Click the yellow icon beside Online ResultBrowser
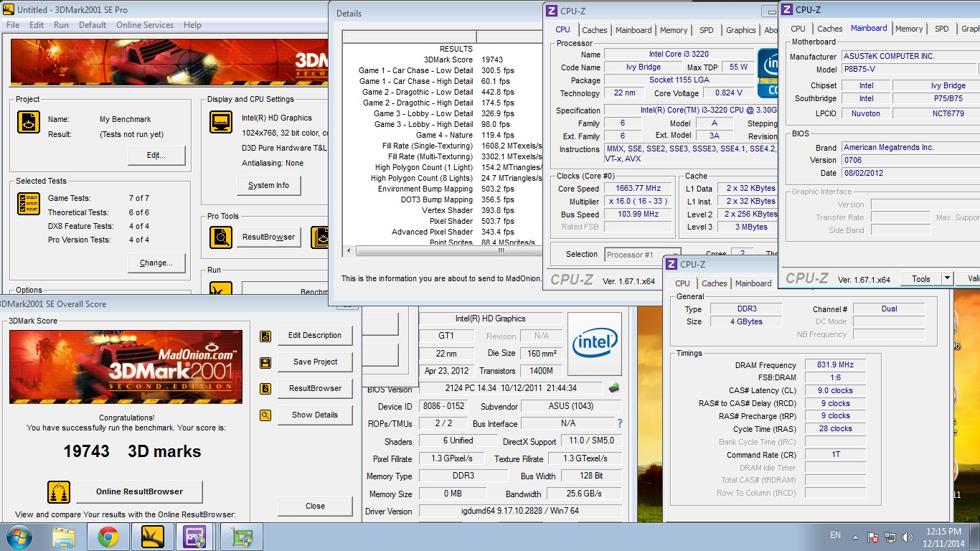The image size is (980, 551). tap(59, 492)
